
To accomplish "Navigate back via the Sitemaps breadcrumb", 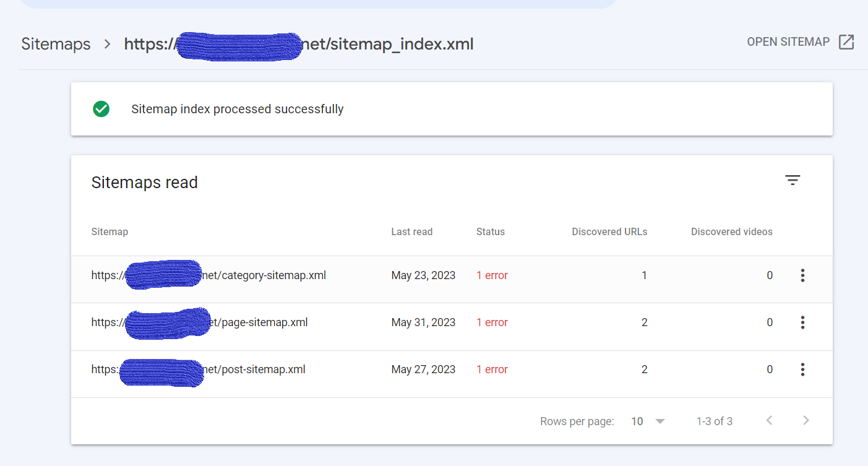I will (56, 44).
